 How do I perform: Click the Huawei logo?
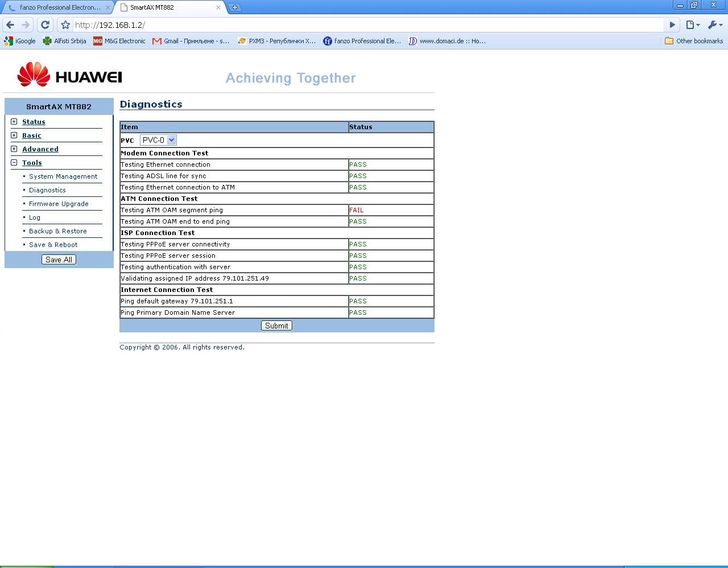pyautogui.click(x=69, y=75)
